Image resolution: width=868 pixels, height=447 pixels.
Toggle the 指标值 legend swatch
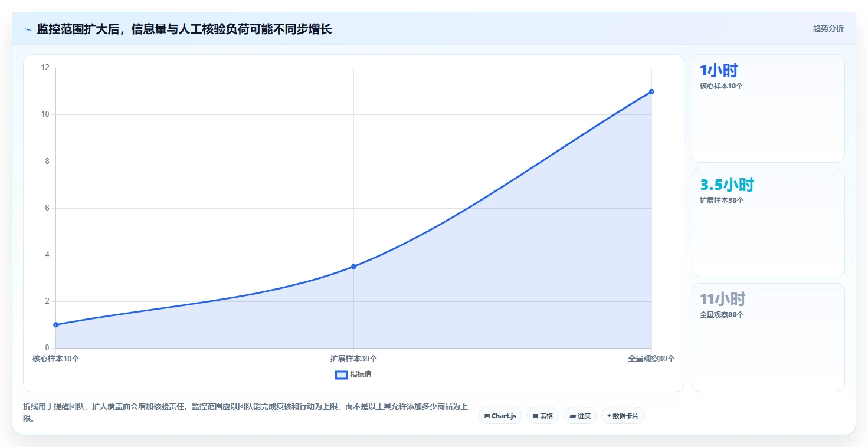341,374
